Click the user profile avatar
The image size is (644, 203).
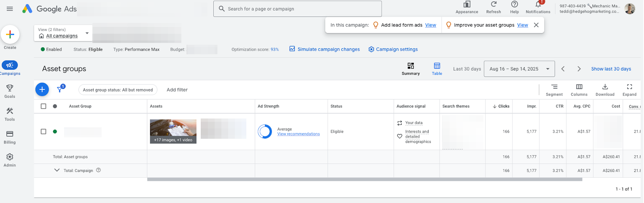click(x=630, y=8)
